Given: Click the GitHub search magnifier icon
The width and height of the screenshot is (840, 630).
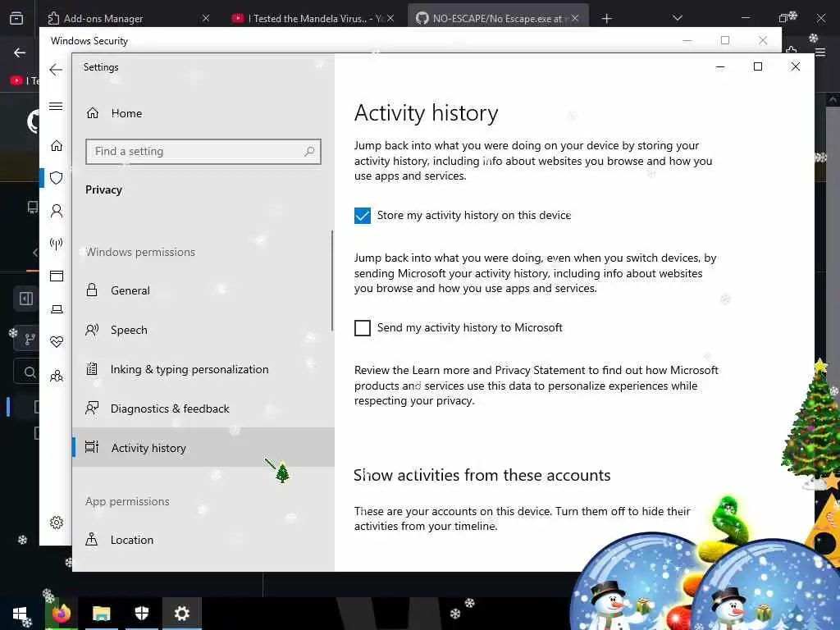Looking at the screenshot, I should [30, 372].
